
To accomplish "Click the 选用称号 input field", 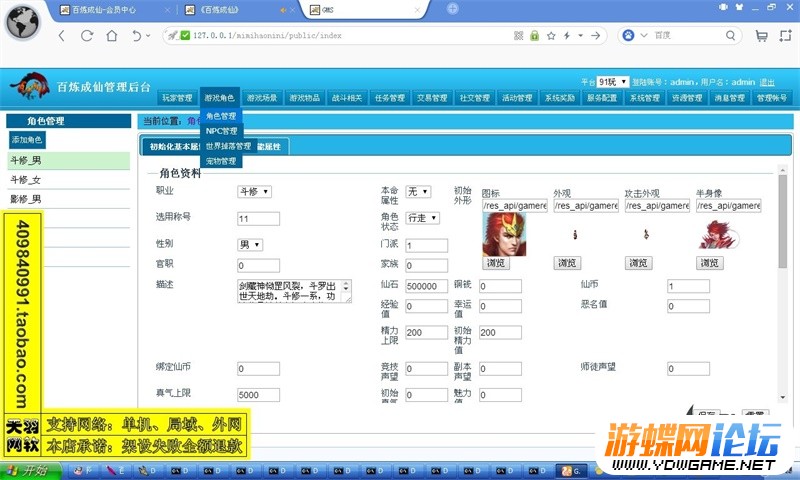I will point(258,219).
